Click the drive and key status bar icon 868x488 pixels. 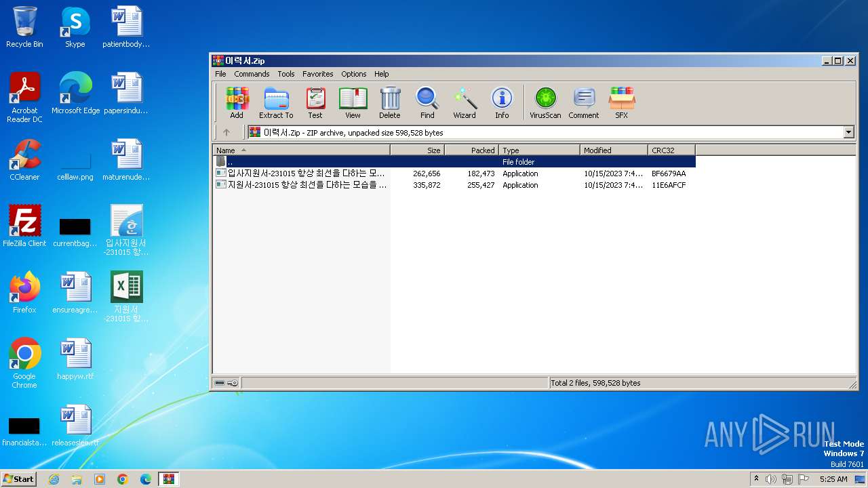226,383
